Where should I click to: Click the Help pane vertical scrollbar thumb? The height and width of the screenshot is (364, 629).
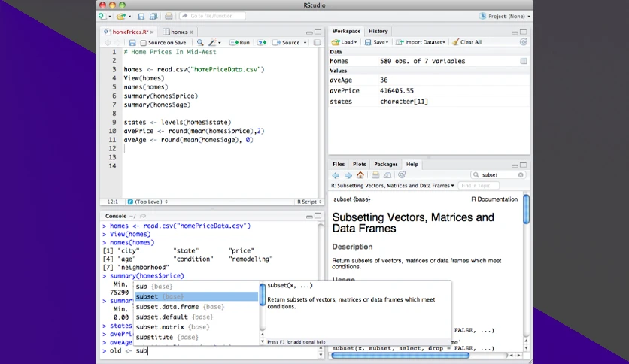[526, 209]
